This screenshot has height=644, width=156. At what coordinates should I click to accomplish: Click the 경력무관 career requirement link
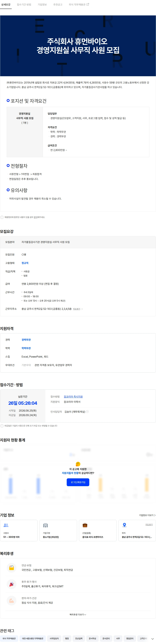tap(26, 340)
